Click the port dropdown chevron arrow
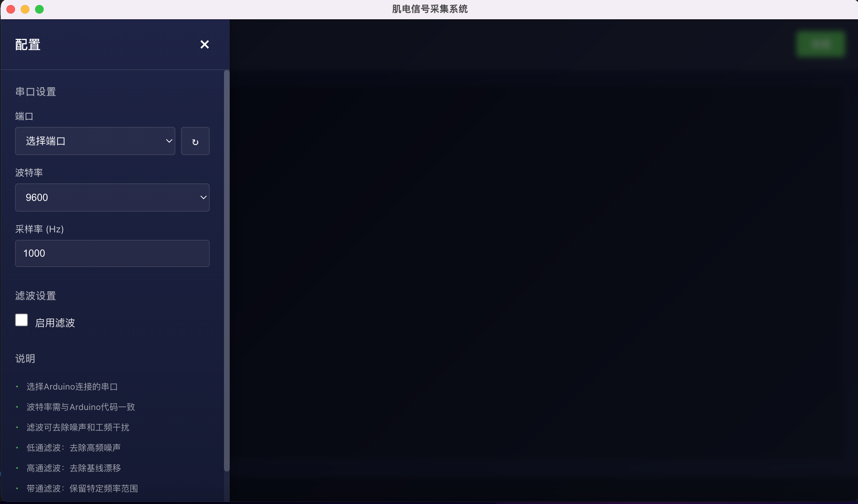This screenshot has width=858, height=504. (169, 141)
